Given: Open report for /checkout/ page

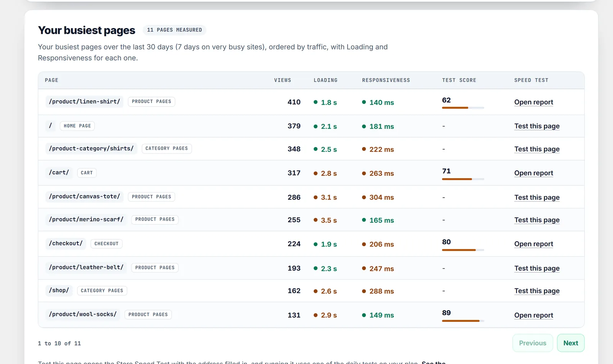Looking at the screenshot, I should [x=533, y=244].
